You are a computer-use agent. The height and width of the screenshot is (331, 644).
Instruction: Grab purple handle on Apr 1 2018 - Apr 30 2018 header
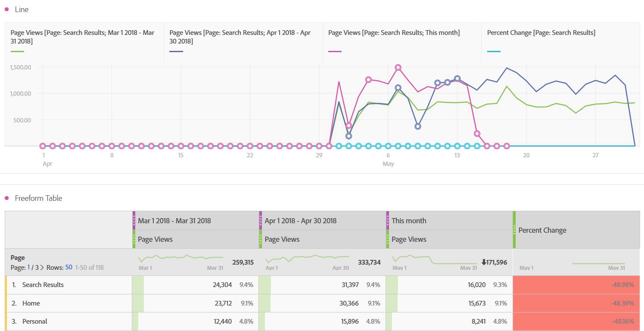click(261, 220)
